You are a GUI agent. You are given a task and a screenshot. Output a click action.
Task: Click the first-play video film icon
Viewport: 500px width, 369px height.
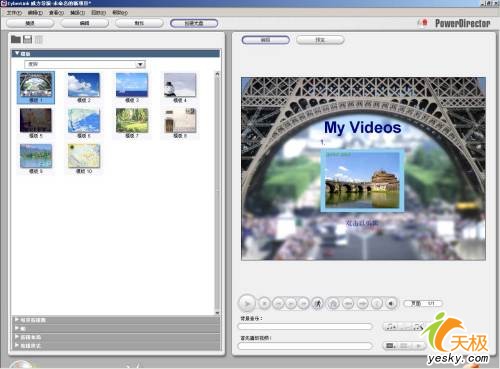[391, 346]
